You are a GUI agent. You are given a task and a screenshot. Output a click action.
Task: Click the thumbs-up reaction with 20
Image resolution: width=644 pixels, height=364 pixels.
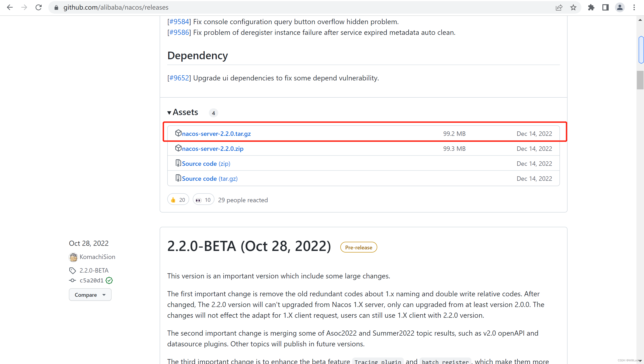coord(178,200)
